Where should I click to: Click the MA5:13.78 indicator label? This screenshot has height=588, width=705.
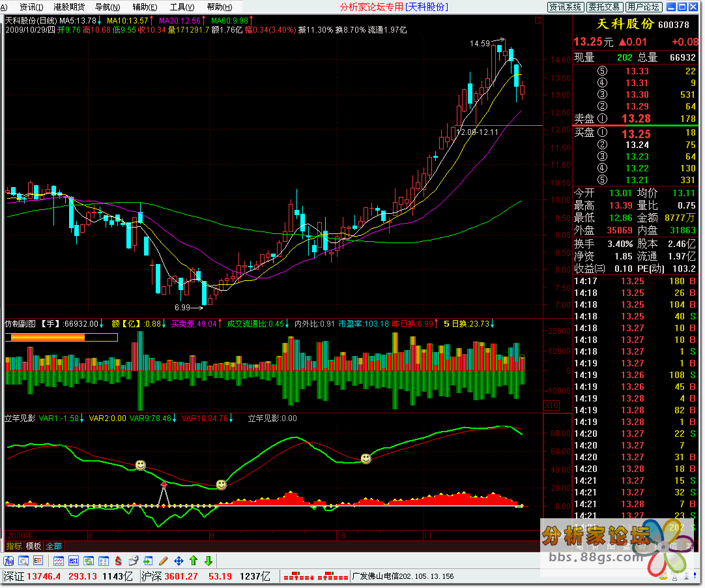tap(78, 21)
